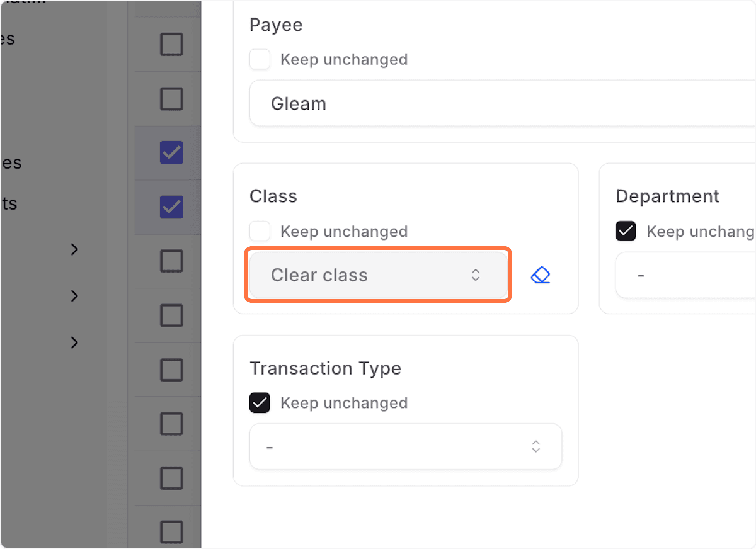Open the Clear class dropdown chevron
The width and height of the screenshot is (756, 549).
476,275
